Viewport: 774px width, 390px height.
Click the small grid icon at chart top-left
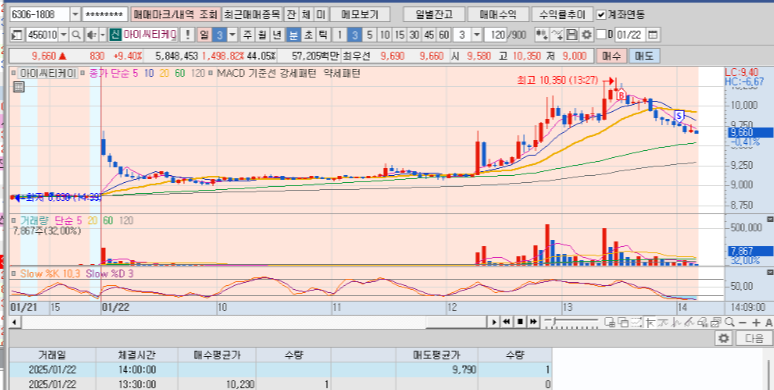pos(19,87)
